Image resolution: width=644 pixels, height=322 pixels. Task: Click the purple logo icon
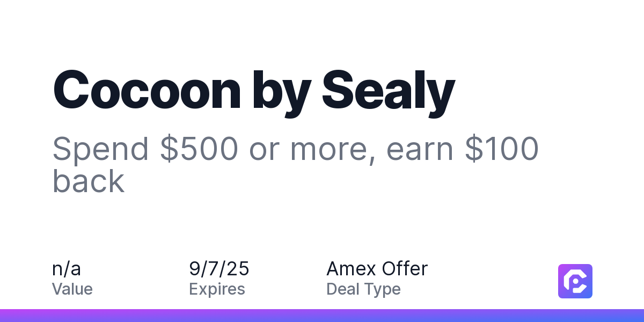pyautogui.click(x=575, y=281)
